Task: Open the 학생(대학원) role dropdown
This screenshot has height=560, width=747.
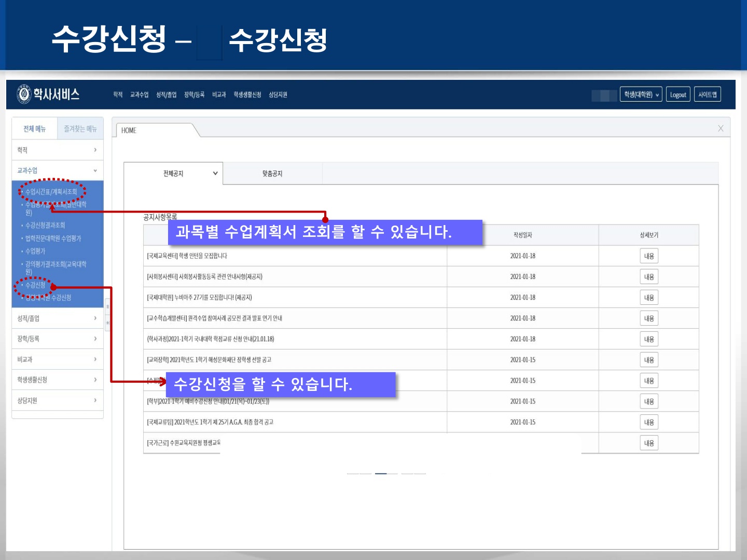Action: (x=641, y=94)
